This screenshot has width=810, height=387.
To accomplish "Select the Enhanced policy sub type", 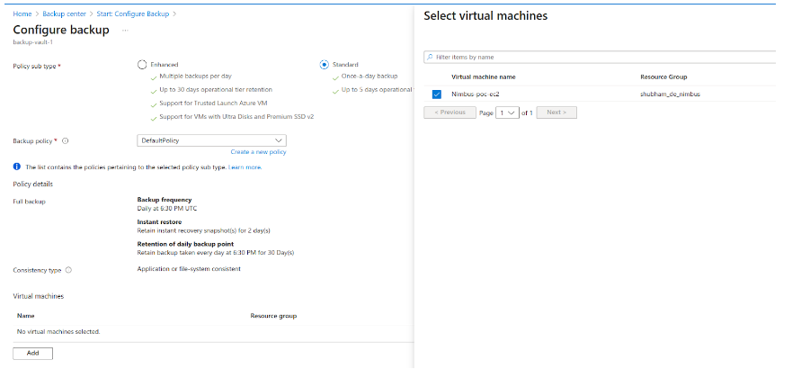I will [142, 65].
